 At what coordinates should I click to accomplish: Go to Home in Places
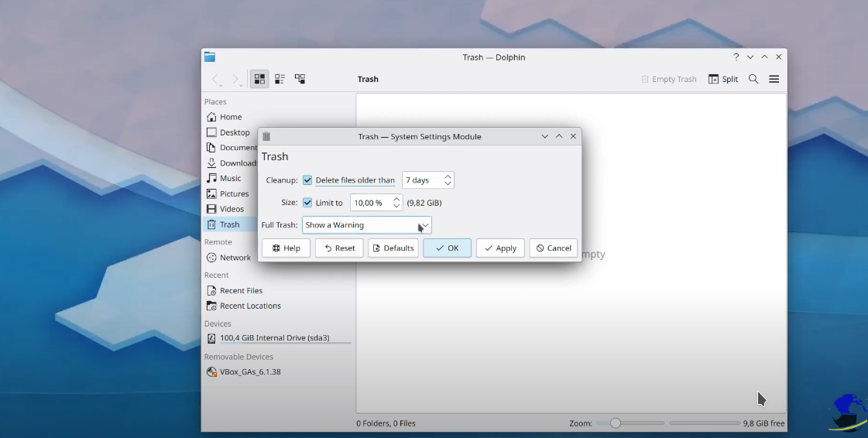tap(230, 117)
